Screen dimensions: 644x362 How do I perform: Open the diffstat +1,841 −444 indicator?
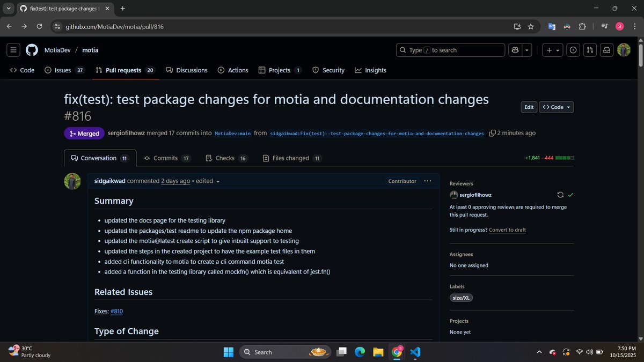(x=550, y=158)
